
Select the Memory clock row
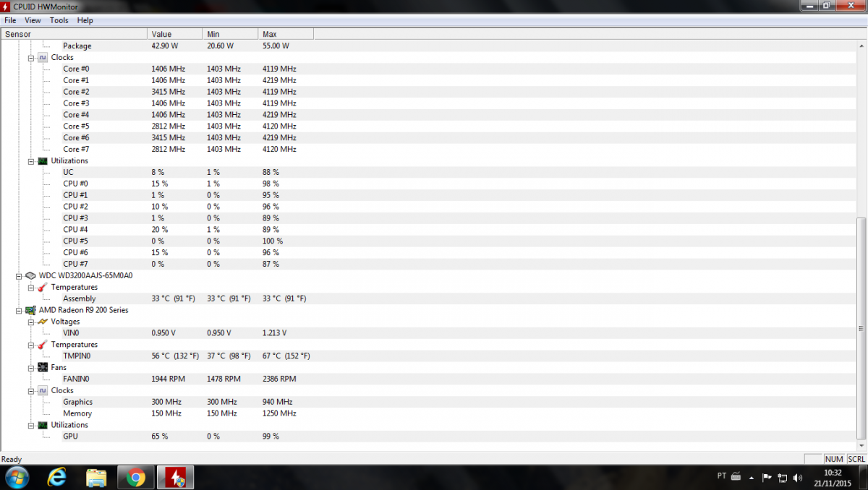point(427,413)
